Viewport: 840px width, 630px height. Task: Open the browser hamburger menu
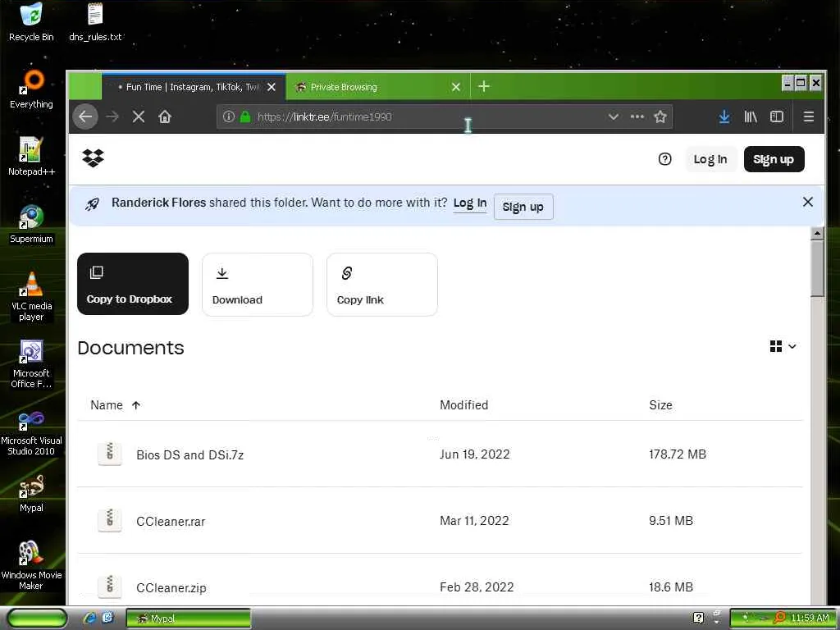coord(809,116)
